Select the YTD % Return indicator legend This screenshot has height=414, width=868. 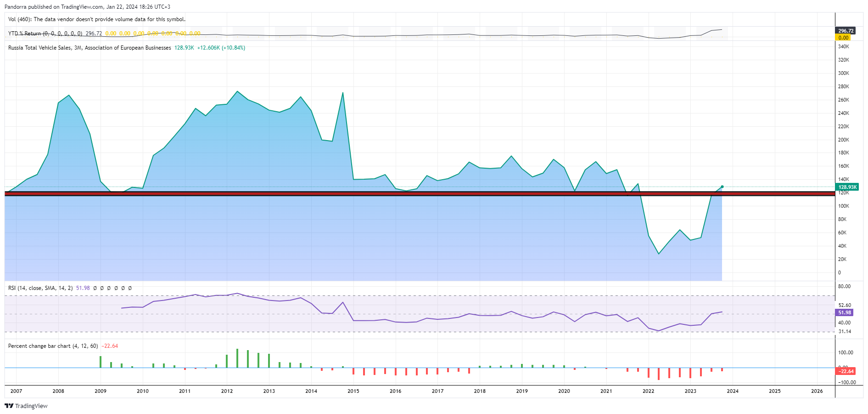tap(45, 34)
